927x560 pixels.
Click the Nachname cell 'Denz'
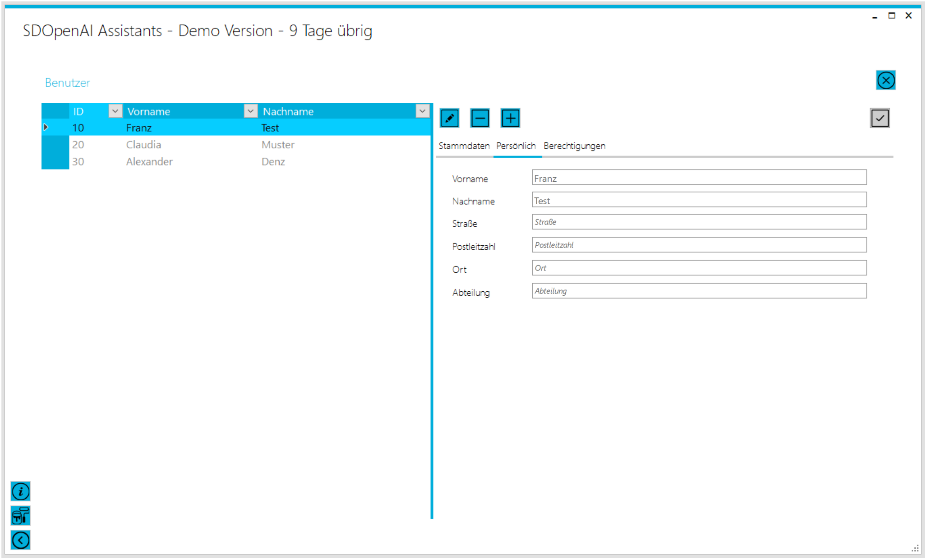click(x=273, y=161)
